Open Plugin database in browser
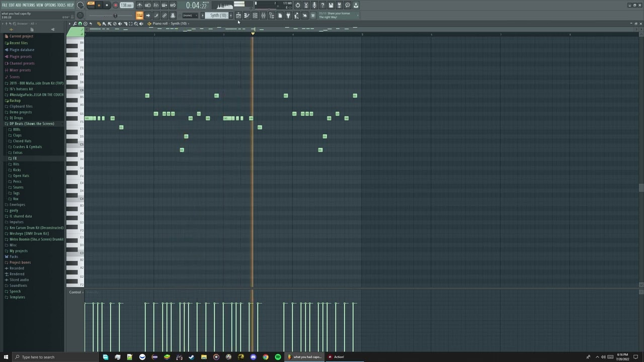The height and width of the screenshot is (362, 644). [x=22, y=50]
